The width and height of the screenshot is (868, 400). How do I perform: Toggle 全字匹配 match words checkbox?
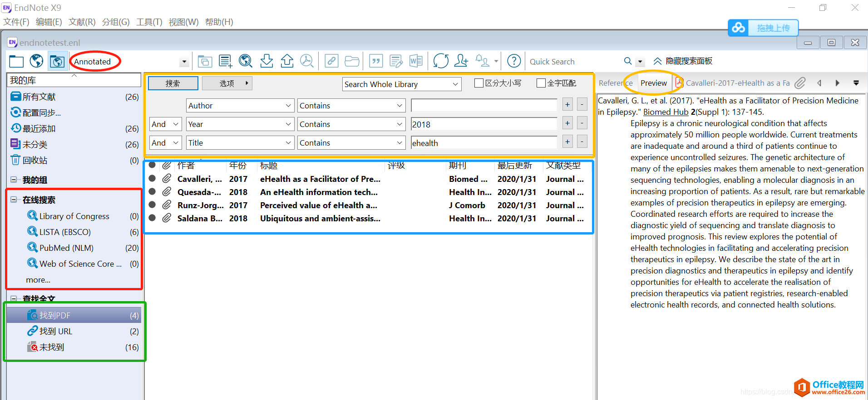pyautogui.click(x=541, y=83)
